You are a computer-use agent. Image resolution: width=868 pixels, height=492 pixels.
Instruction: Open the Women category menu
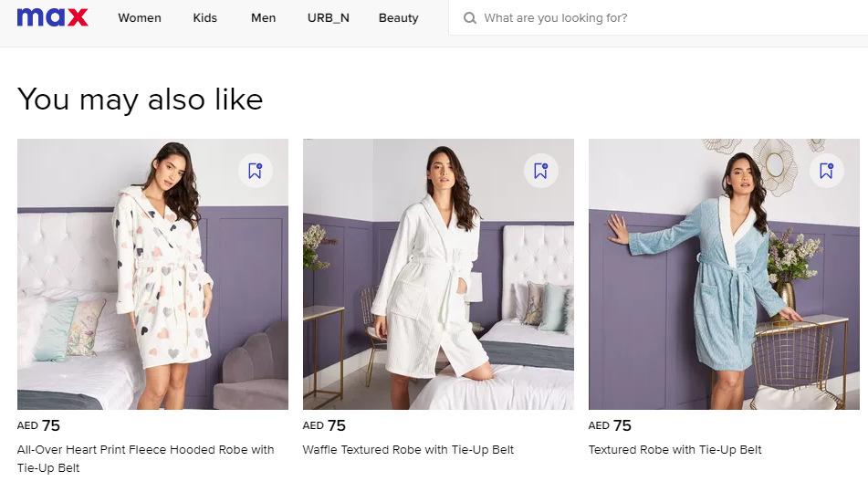click(140, 18)
